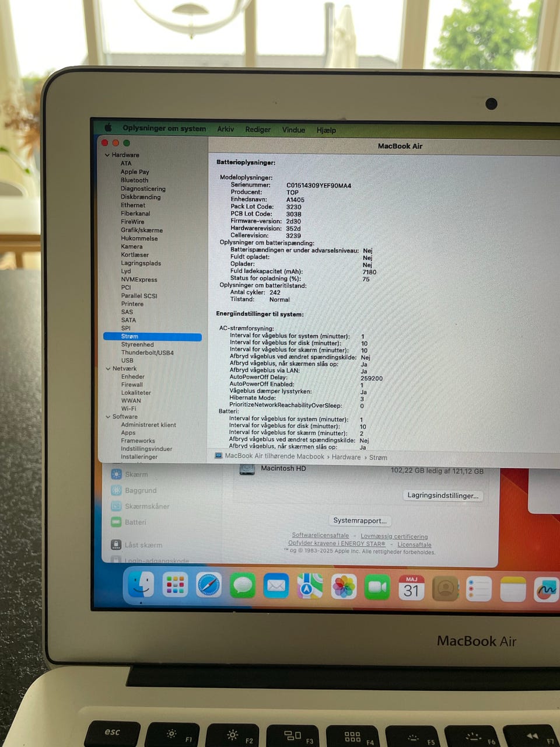Image resolution: width=560 pixels, height=747 pixels.
Task: Open the ENERGY STAR requirements link
Action: (x=337, y=543)
